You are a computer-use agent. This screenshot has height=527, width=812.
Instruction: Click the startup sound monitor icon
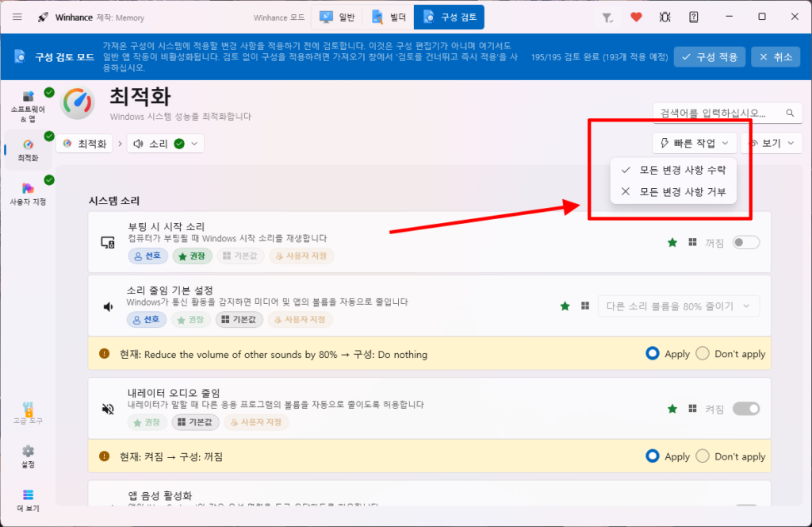pos(108,243)
